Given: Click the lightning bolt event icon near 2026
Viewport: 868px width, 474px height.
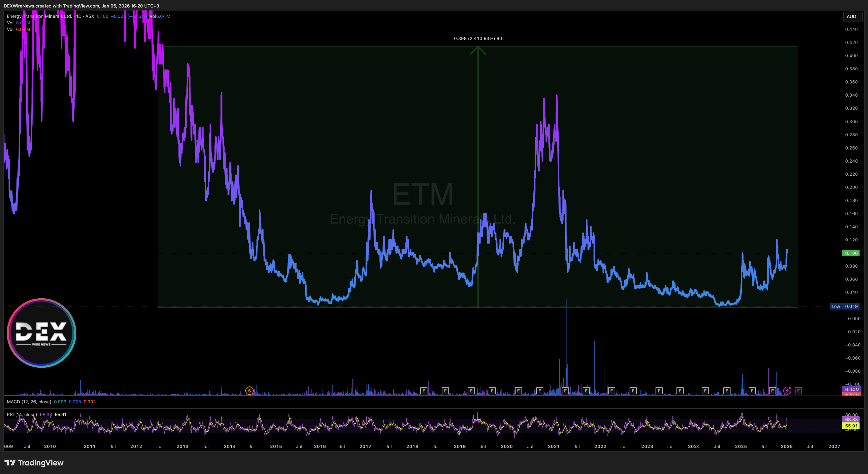Looking at the screenshot, I should [787, 391].
